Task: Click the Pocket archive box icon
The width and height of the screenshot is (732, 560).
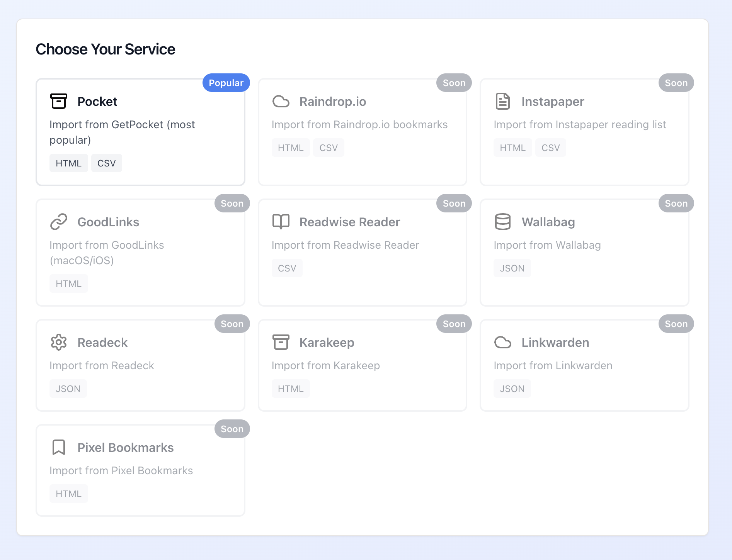Action: click(59, 101)
